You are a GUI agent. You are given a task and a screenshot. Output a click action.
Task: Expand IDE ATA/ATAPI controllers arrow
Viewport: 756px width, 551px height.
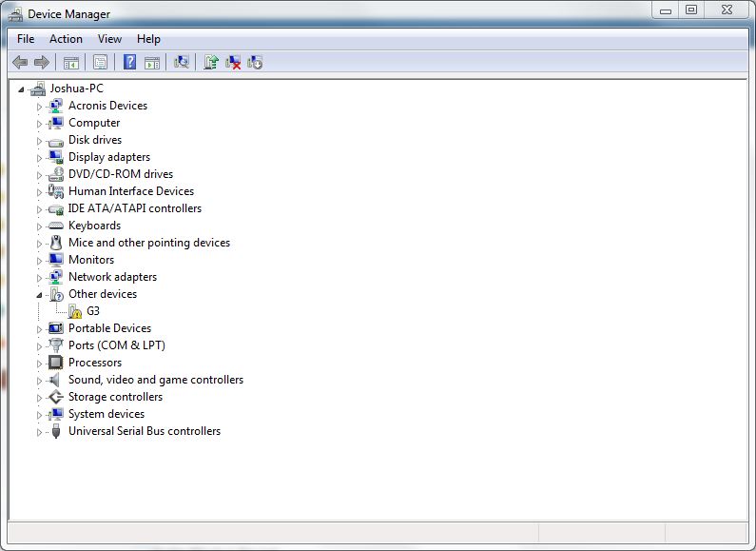point(39,209)
